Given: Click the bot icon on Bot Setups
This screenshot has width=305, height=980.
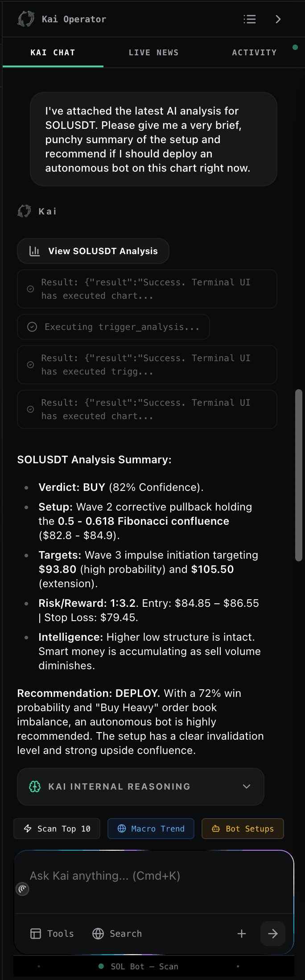Looking at the screenshot, I should 215,828.
